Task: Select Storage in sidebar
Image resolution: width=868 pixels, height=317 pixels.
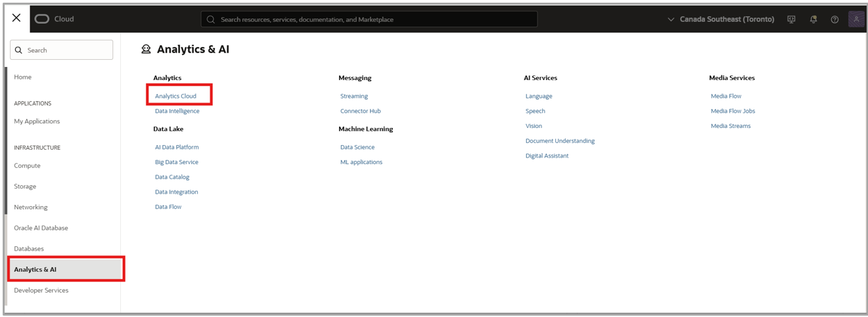Action: coord(25,186)
